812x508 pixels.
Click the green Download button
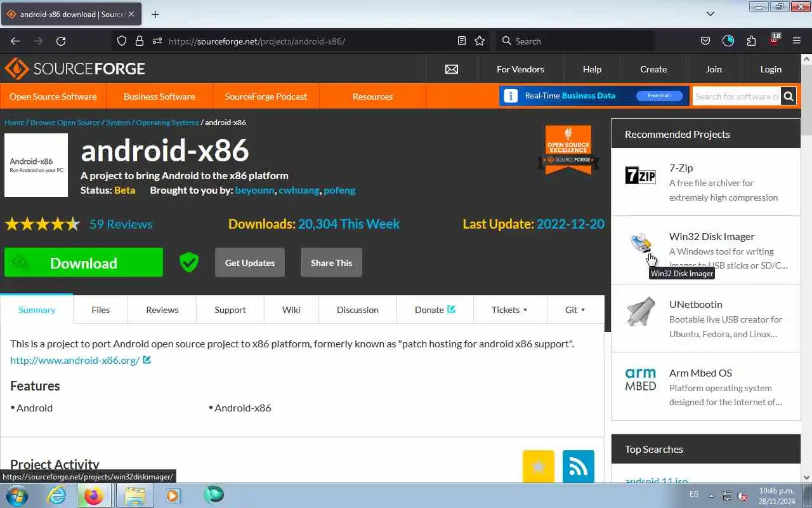click(x=84, y=263)
